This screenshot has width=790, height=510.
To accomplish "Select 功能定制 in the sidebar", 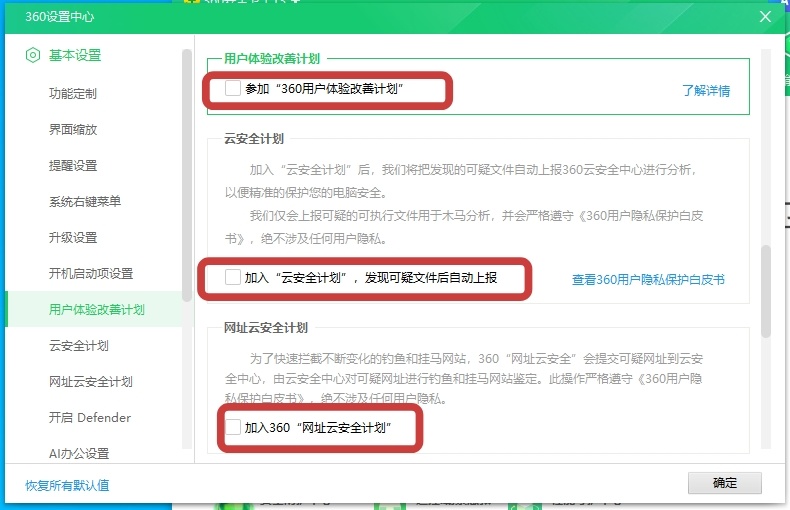I will (x=73, y=93).
